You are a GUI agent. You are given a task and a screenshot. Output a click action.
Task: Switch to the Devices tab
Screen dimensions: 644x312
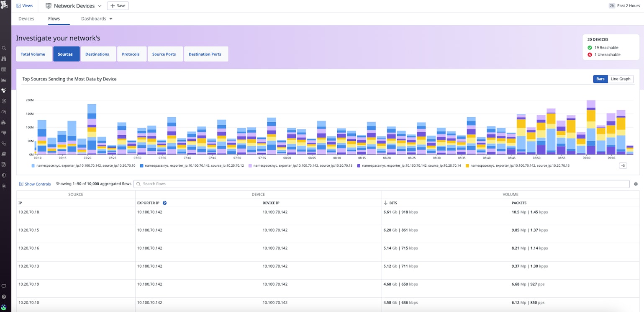26,18
